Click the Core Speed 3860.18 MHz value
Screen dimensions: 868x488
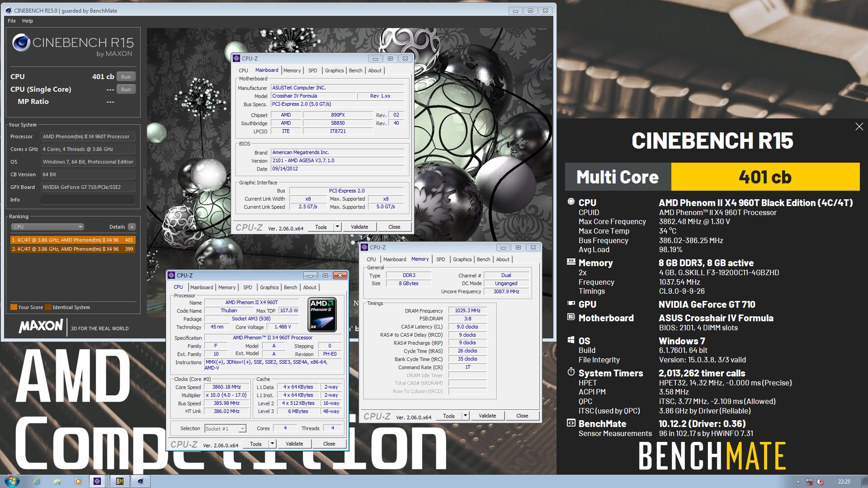pyautogui.click(x=226, y=387)
